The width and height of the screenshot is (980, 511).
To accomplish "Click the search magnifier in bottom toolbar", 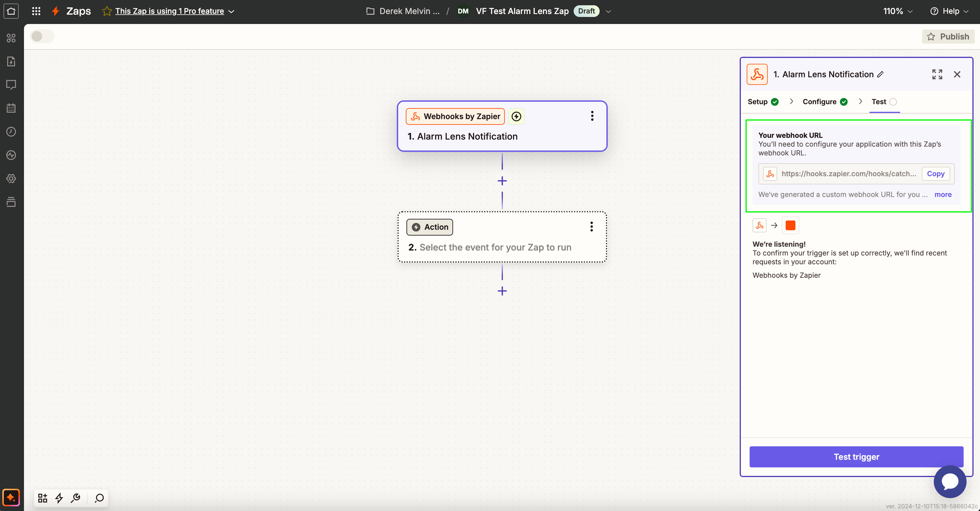I will pos(99,498).
